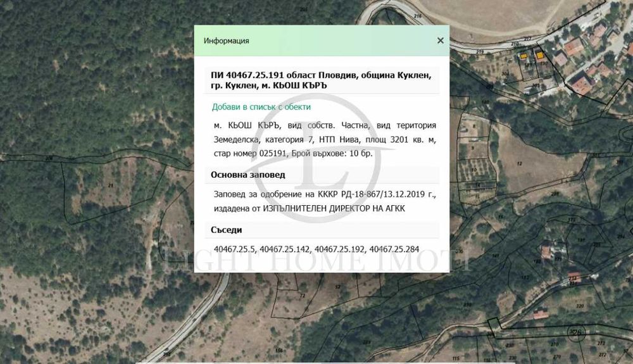Select the parcel title 'ПИ 40467.25.191' heading
This screenshot has width=633, height=364.
click(x=322, y=80)
